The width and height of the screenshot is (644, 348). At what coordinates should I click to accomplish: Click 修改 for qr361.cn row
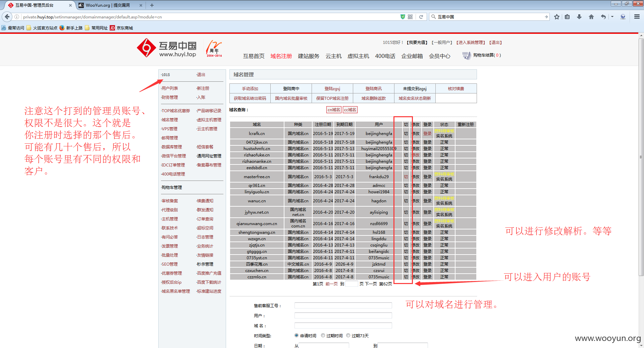416,185
